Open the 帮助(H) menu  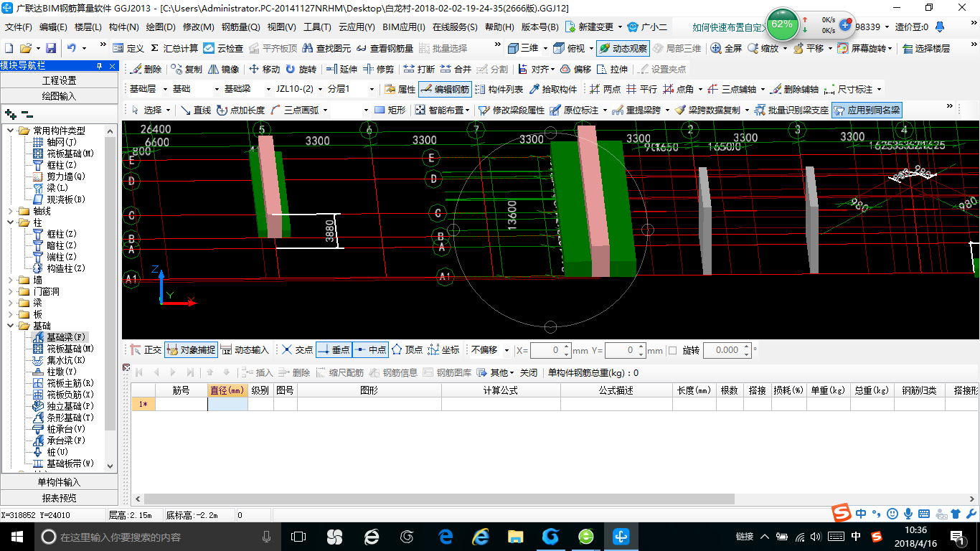tap(499, 27)
